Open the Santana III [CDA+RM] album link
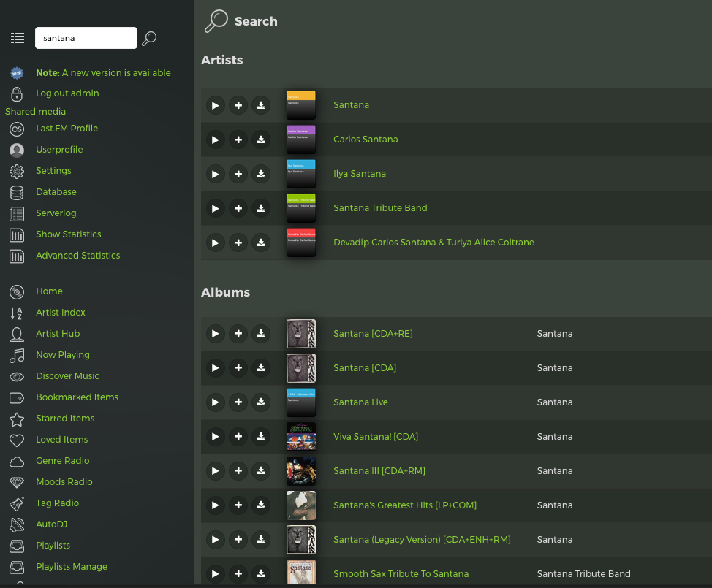712x588 pixels. tap(379, 471)
